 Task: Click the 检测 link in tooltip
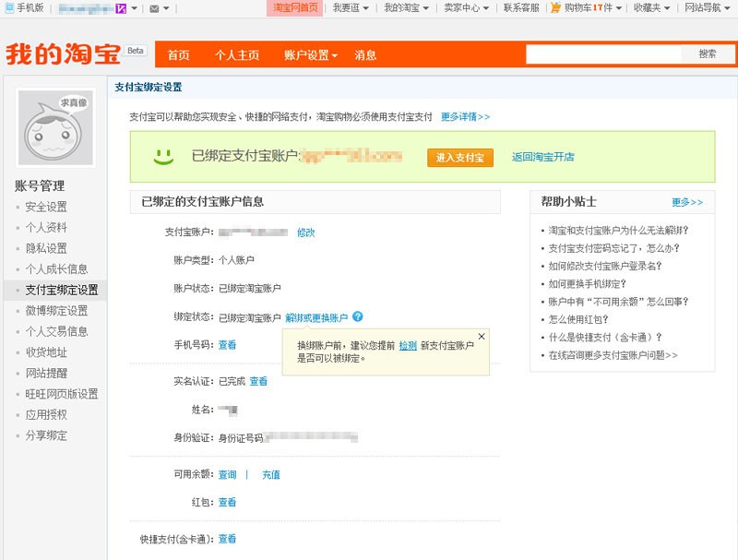(x=408, y=346)
